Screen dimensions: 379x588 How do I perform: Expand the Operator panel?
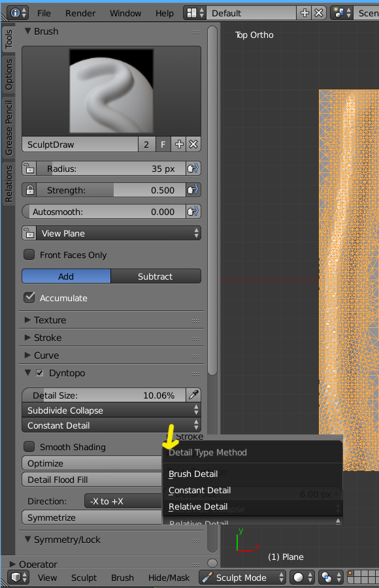tap(12, 564)
